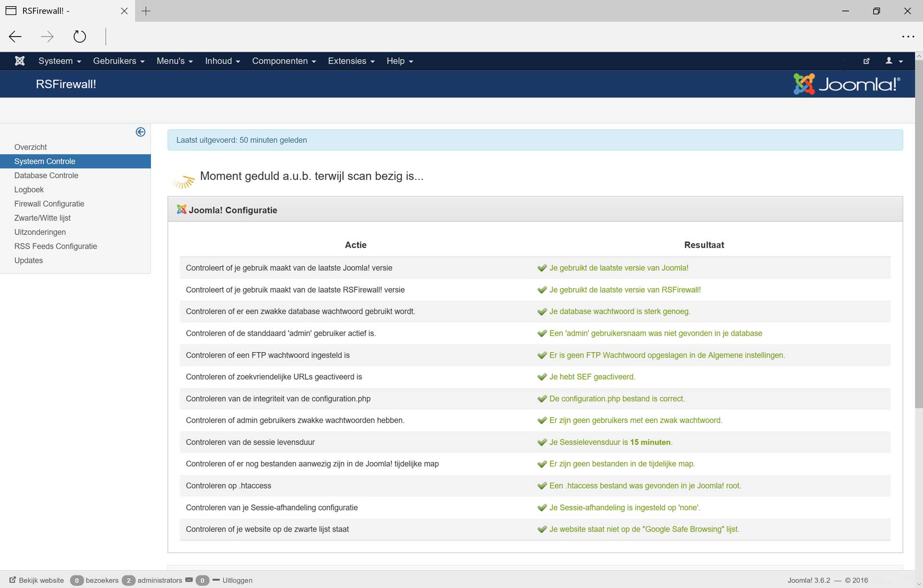The image size is (923, 588).
Task: Open the Help menu
Action: [399, 61]
